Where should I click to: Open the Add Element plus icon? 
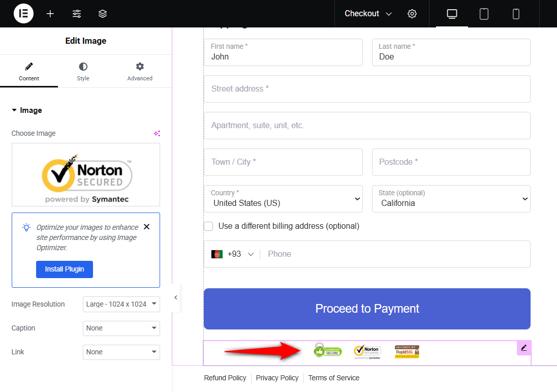point(50,14)
